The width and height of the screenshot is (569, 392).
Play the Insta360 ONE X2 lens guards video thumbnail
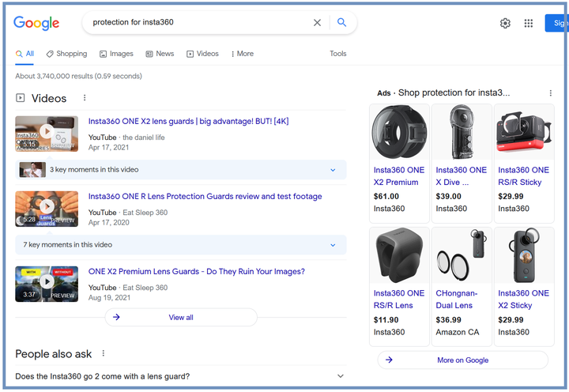coord(47,134)
